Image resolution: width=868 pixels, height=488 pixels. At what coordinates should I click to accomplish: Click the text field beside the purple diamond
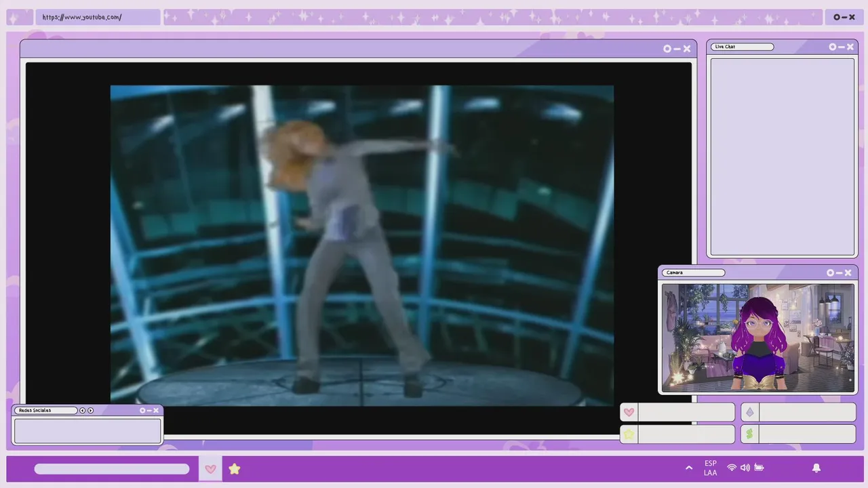(807, 412)
